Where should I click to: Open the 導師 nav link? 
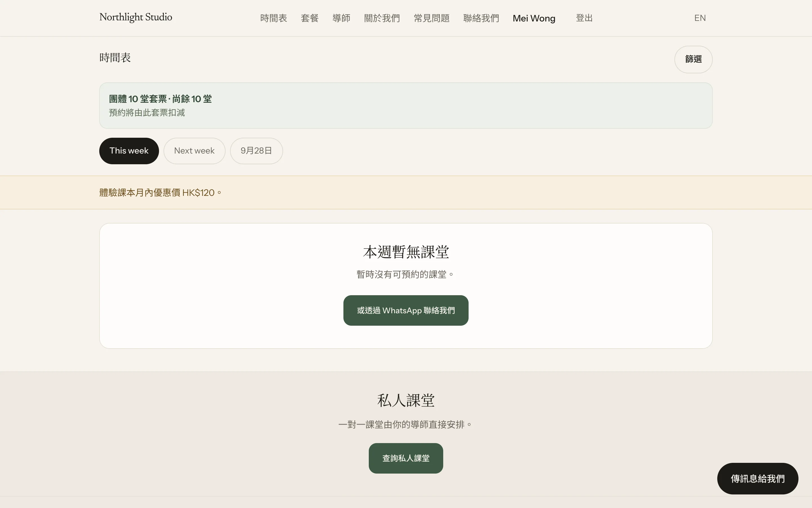tap(341, 18)
